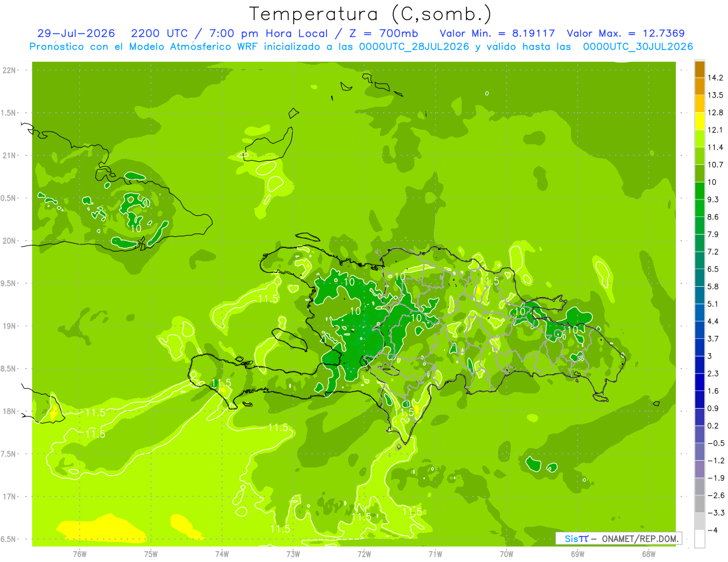Pick the swatch between 12.1 and 11.4
This screenshot has height=562, width=728.
pos(699,138)
